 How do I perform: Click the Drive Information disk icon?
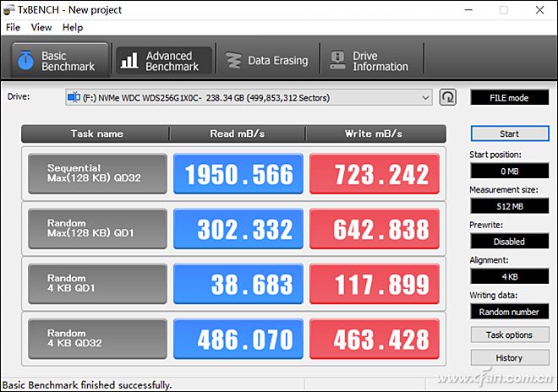coord(337,60)
